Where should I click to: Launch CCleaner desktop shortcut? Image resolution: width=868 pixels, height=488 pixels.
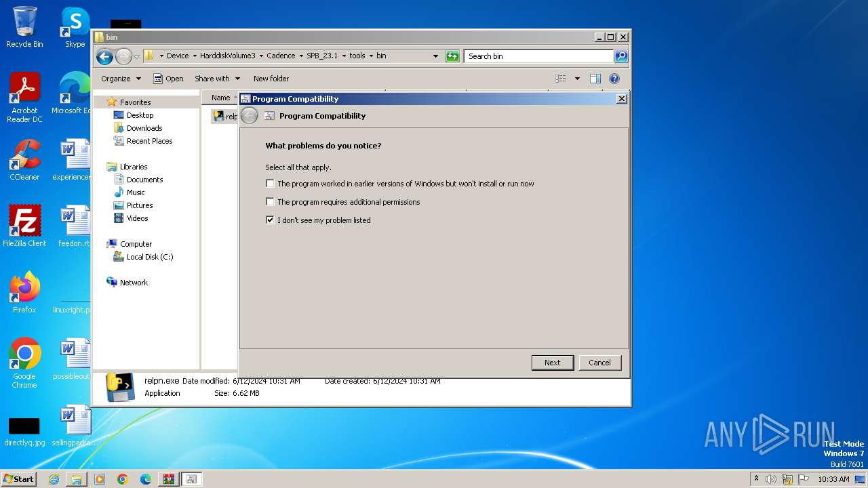pos(24,160)
